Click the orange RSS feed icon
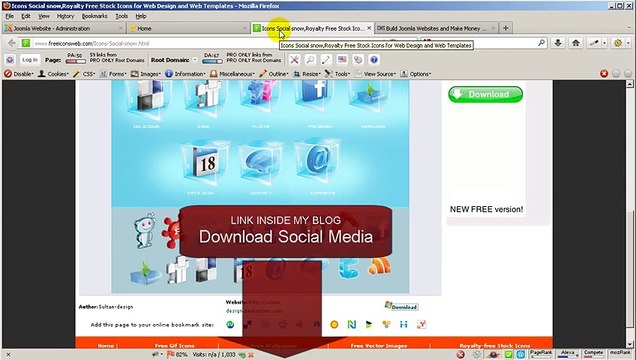636x360 pixels. pos(379,266)
